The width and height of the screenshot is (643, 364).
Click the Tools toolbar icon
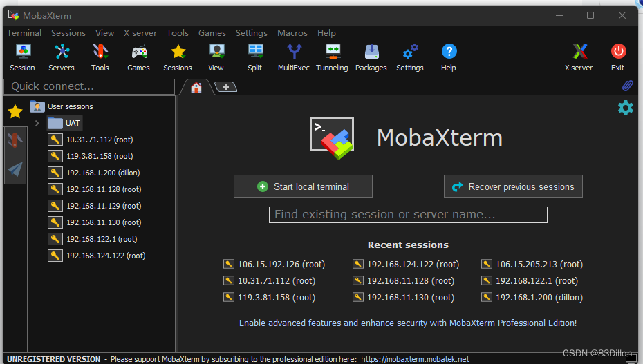pos(100,58)
